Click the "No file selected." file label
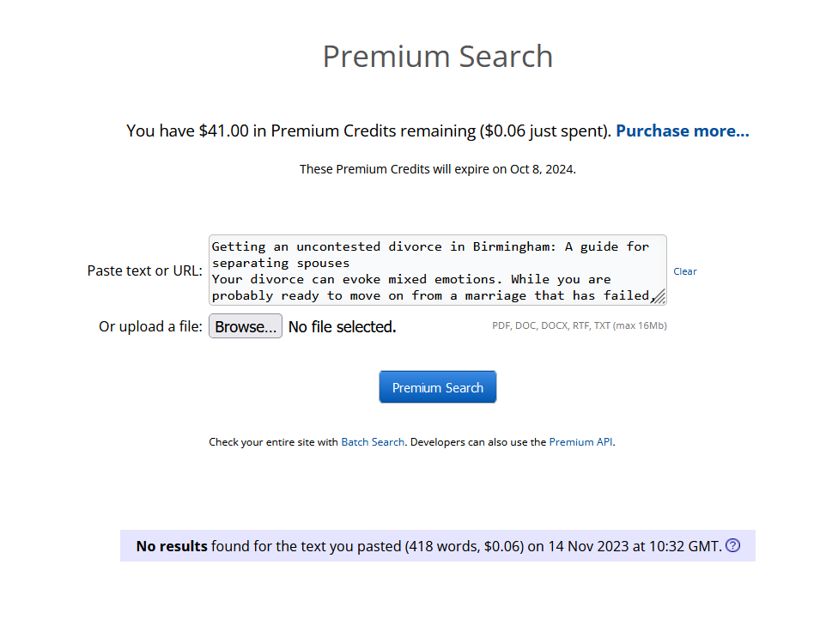 342,327
